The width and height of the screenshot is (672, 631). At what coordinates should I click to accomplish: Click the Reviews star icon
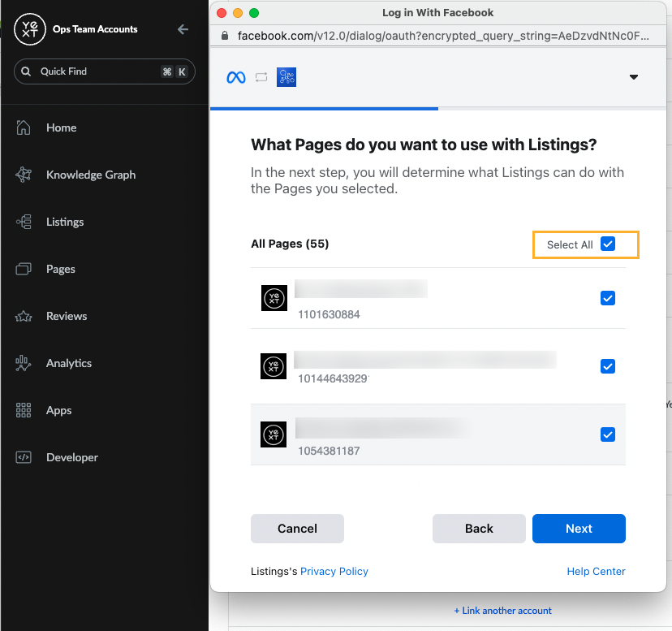click(24, 316)
